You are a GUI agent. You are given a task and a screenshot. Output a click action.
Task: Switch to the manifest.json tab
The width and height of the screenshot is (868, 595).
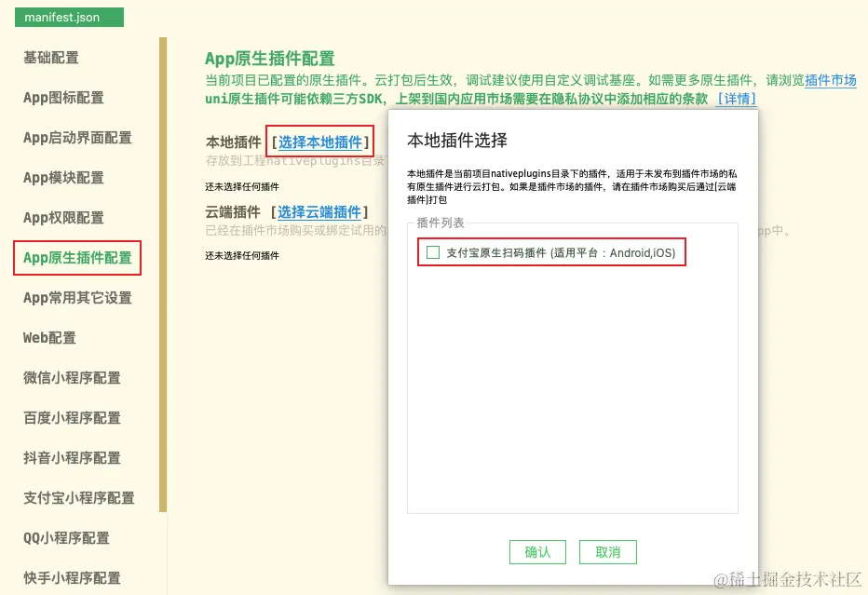coord(68,17)
